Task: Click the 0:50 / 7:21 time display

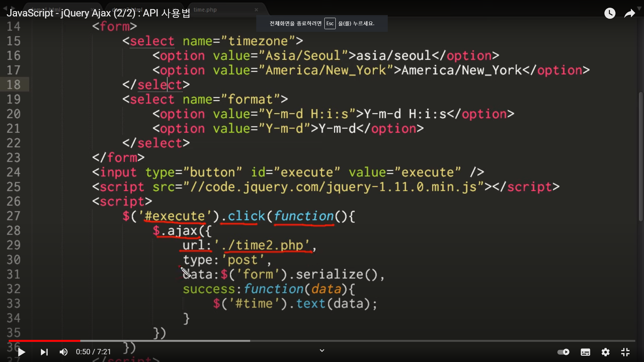Action: [93, 352]
